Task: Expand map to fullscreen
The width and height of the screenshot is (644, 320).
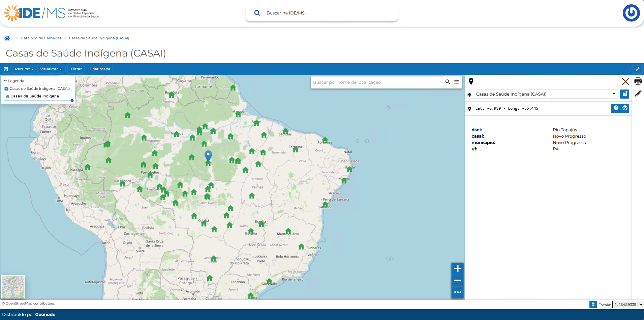Action: point(637,69)
